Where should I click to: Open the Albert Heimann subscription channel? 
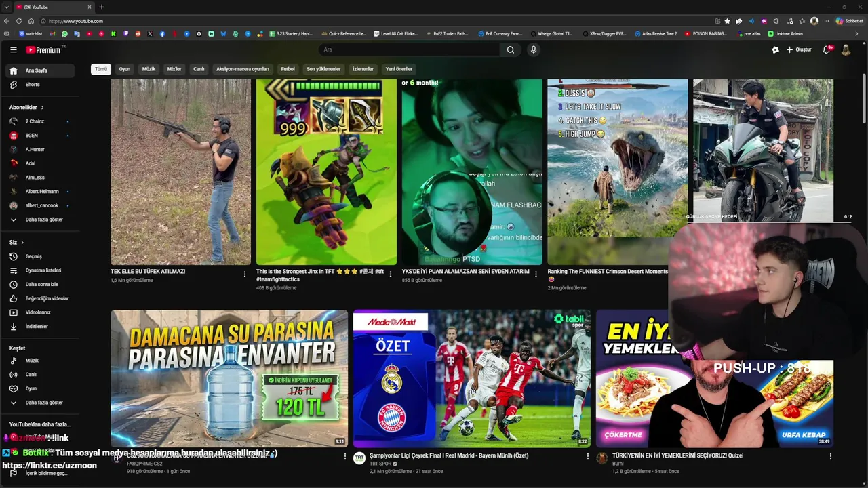pyautogui.click(x=41, y=192)
